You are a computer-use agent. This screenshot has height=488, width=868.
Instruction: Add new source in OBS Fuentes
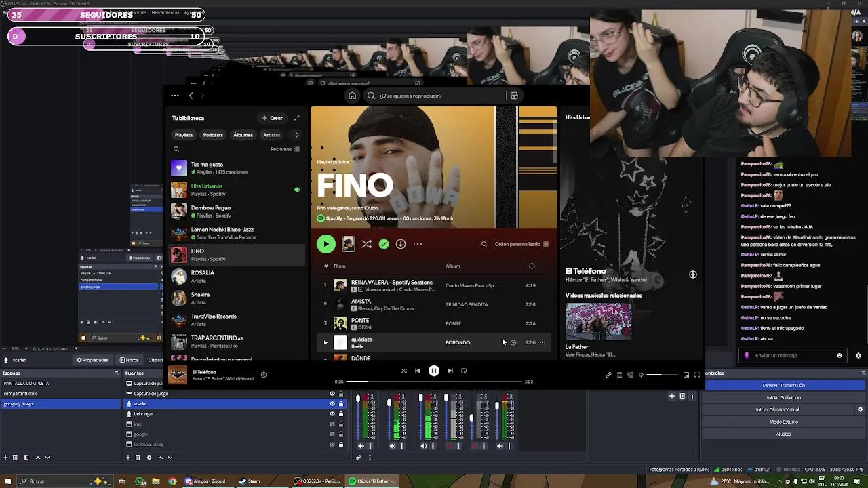129,457
